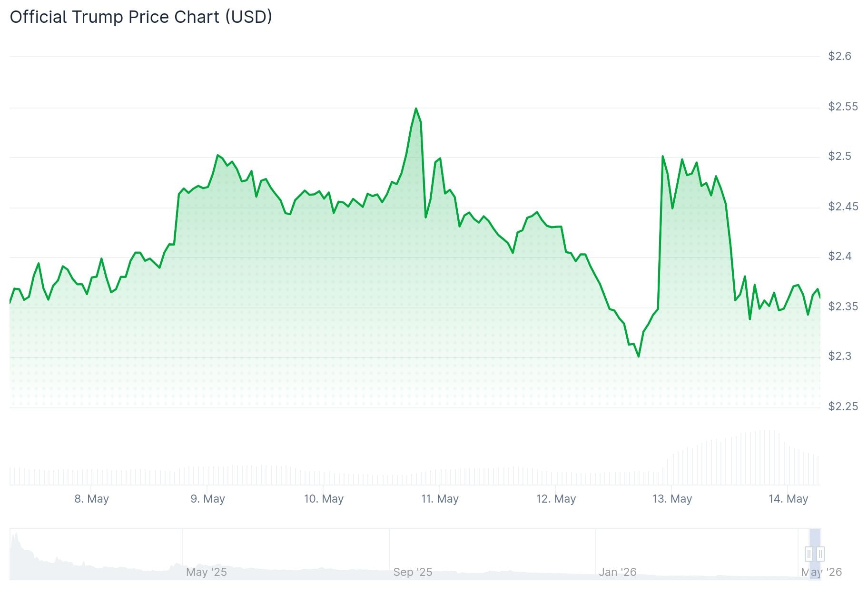Click the '14. May' date label
The height and width of the screenshot is (594, 868).
point(788,499)
